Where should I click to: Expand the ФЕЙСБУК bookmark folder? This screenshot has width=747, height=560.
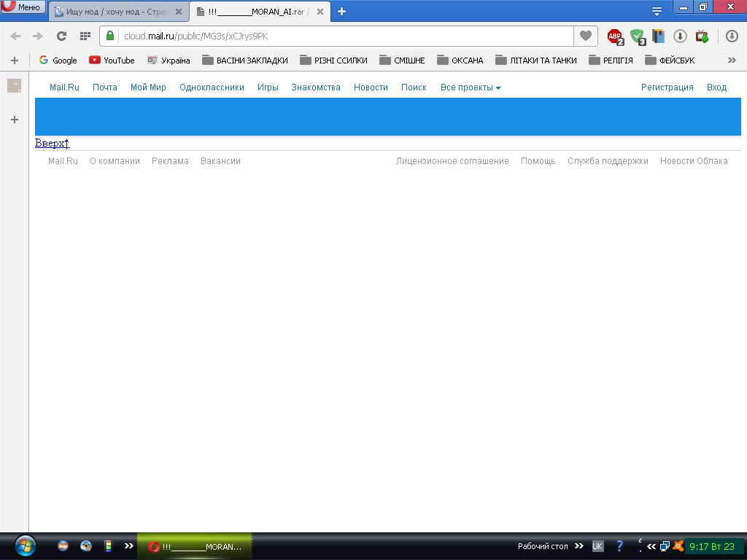pyautogui.click(x=670, y=61)
